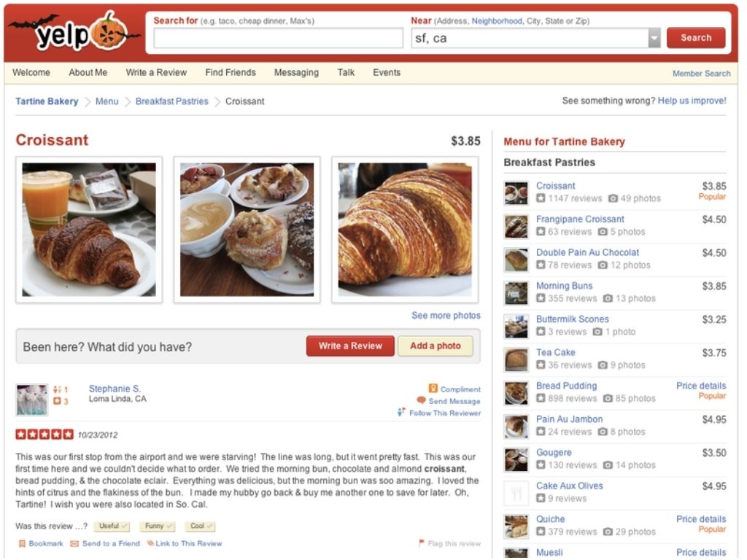Click the Bookmark icon below the review

click(21, 543)
